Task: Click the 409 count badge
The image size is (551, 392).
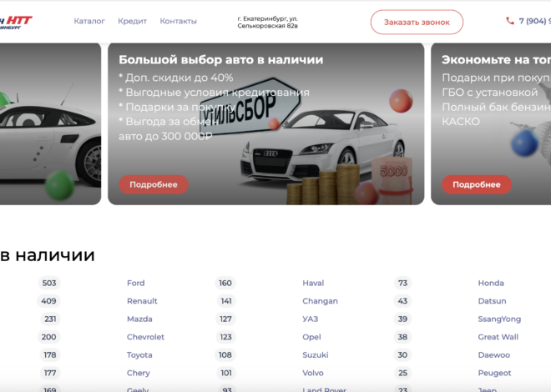Action: [48, 301]
